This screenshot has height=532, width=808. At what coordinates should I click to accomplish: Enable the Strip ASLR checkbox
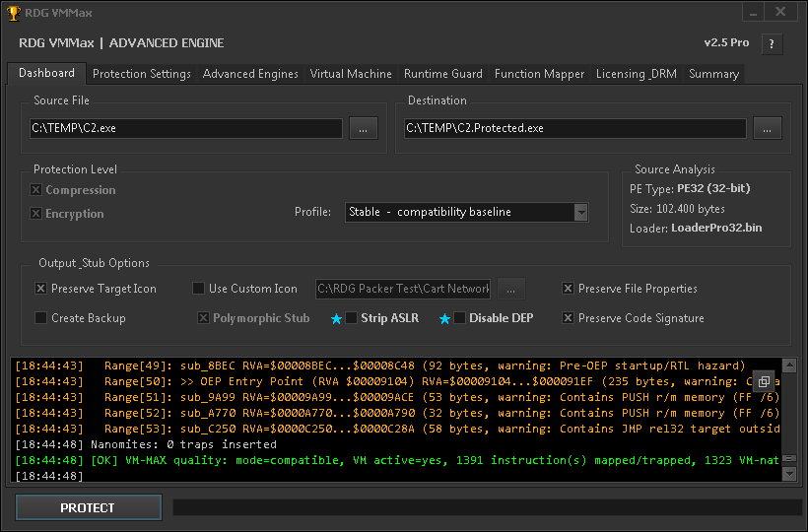click(x=352, y=318)
